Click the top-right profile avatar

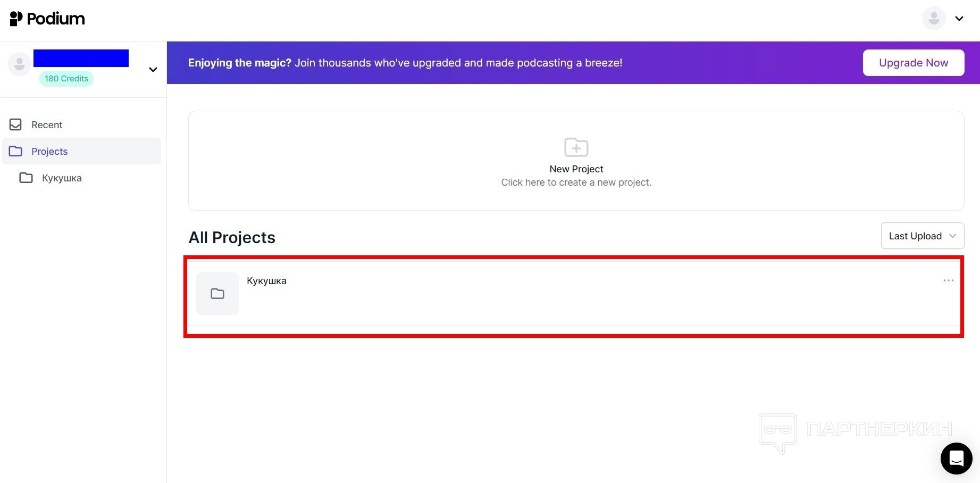point(933,19)
